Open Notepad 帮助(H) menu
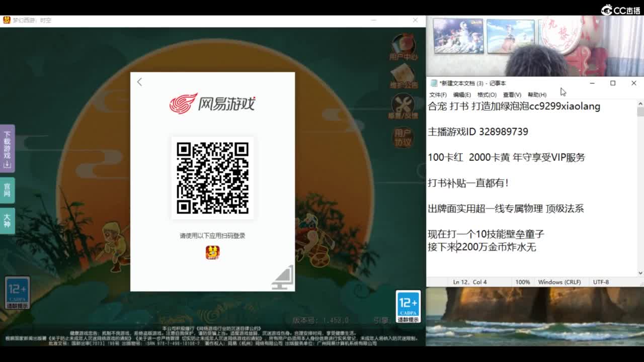644x362 pixels. coord(537,95)
